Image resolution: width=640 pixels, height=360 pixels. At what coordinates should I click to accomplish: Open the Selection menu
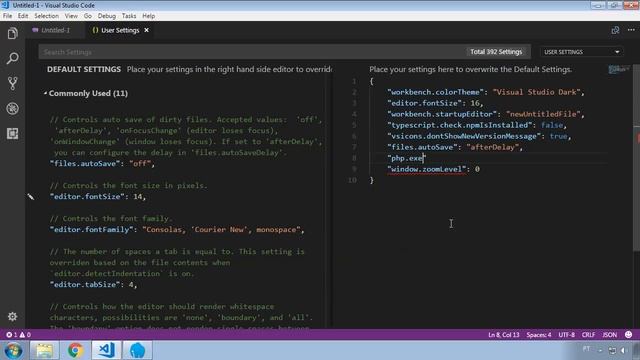(46, 16)
